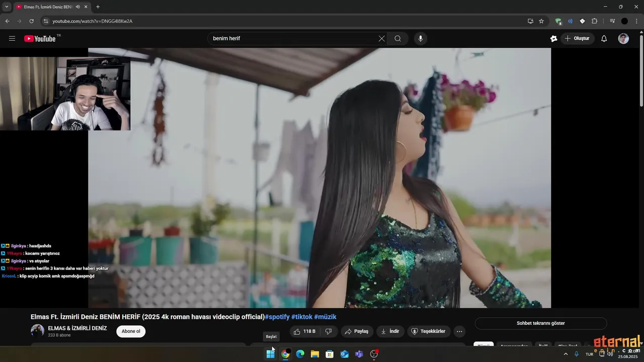Launch Microsoft Edge from the taskbar
The width and height of the screenshot is (644, 362).
coord(300,354)
